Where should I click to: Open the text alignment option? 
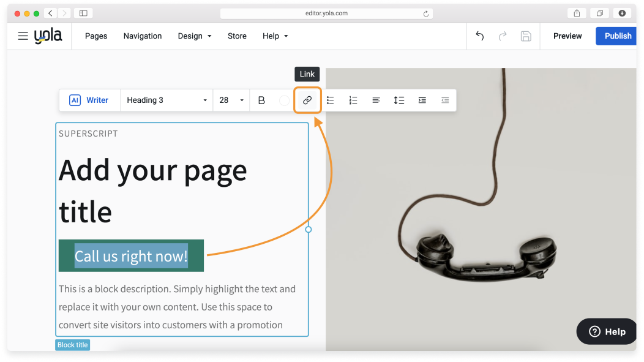[x=376, y=100]
